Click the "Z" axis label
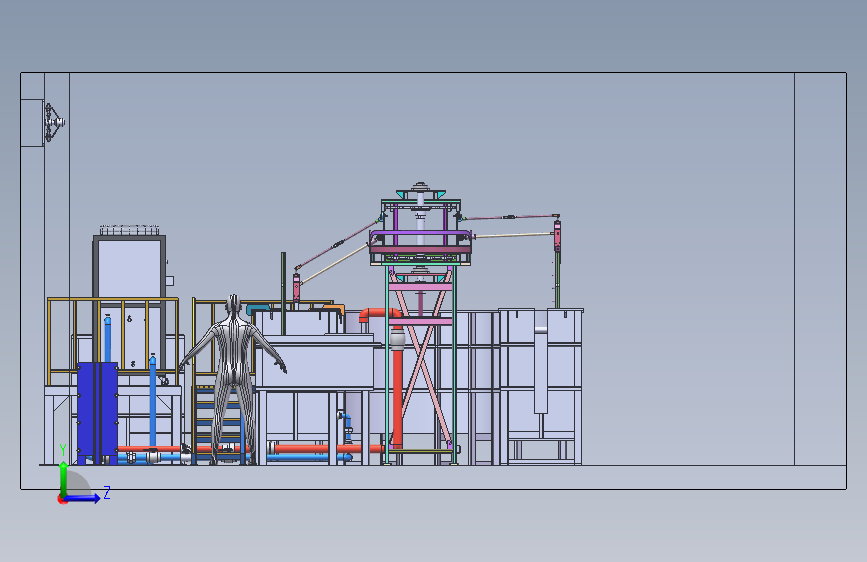The image size is (867, 562). tap(107, 492)
